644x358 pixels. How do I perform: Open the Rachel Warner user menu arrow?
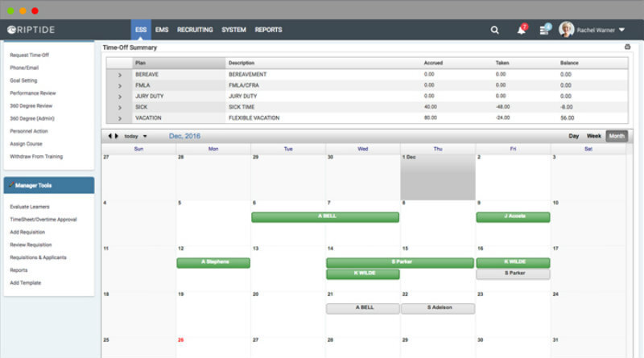tap(622, 30)
